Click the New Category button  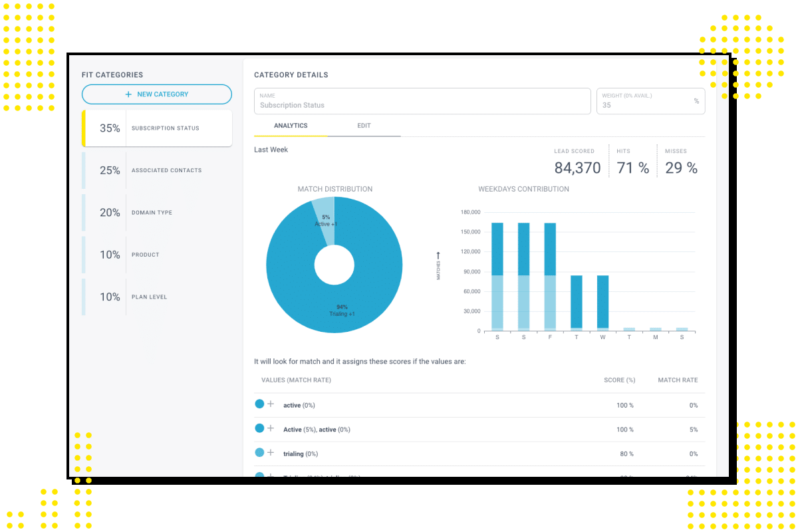[157, 94]
